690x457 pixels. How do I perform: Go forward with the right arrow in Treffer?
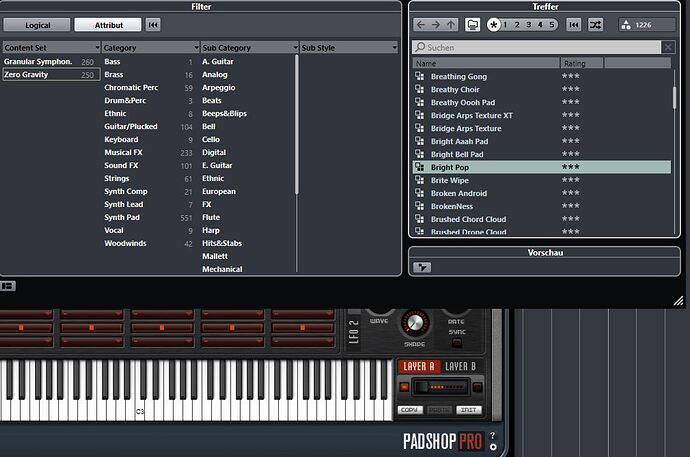[436, 25]
